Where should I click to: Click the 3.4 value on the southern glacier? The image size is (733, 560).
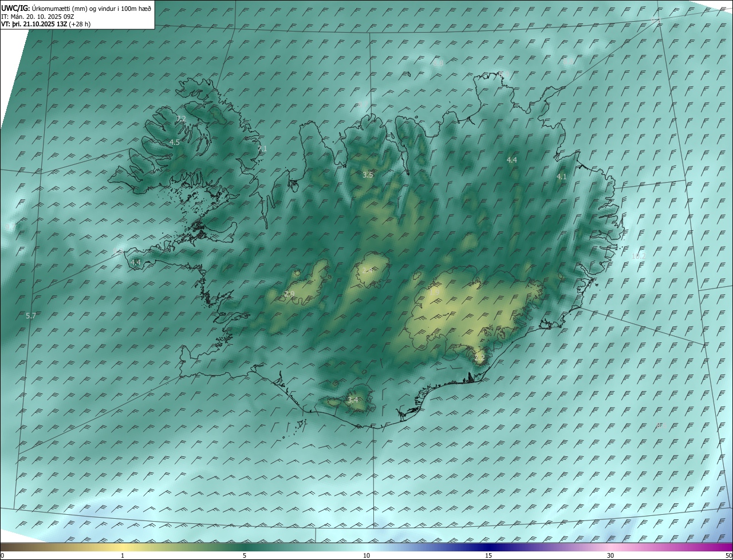(x=353, y=400)
